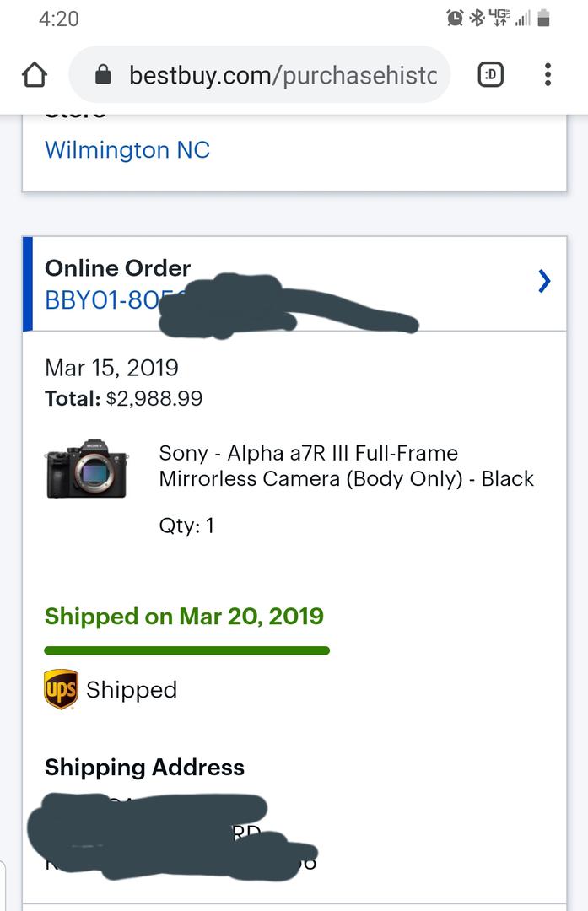Click the Sony a7R III product title
Screen dimensions: 588x911
tap(346, 466)
